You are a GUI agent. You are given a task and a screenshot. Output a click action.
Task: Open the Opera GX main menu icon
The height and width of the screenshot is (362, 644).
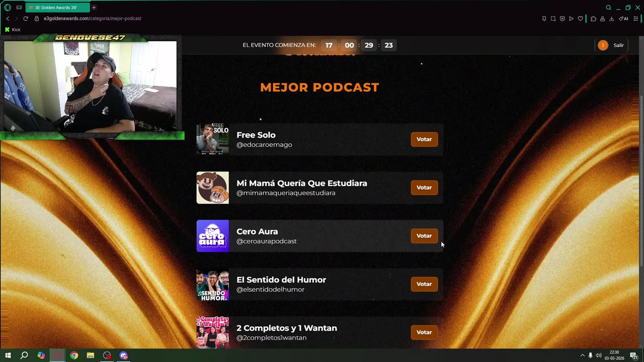8,8
